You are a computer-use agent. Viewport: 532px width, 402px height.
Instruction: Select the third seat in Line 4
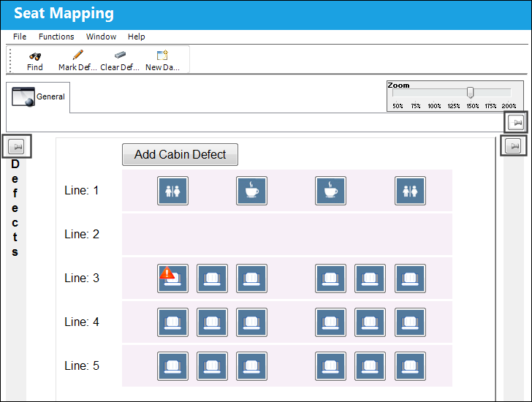pos(251,322)
